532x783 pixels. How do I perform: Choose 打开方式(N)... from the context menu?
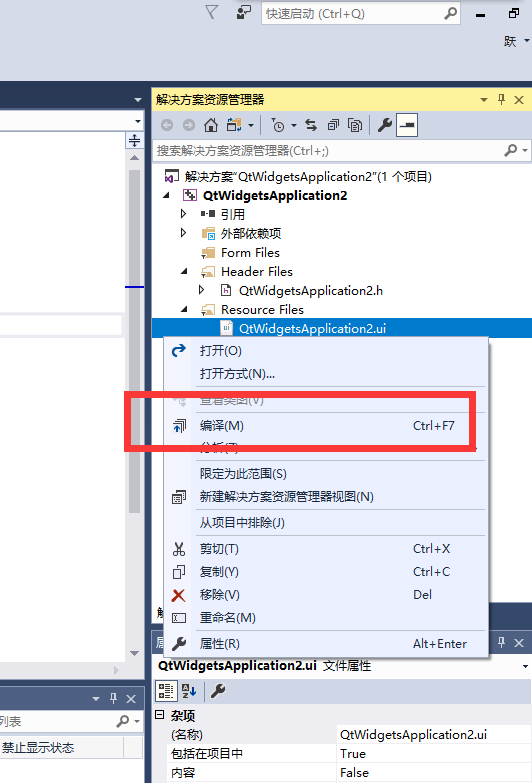(x=326, y=374)
